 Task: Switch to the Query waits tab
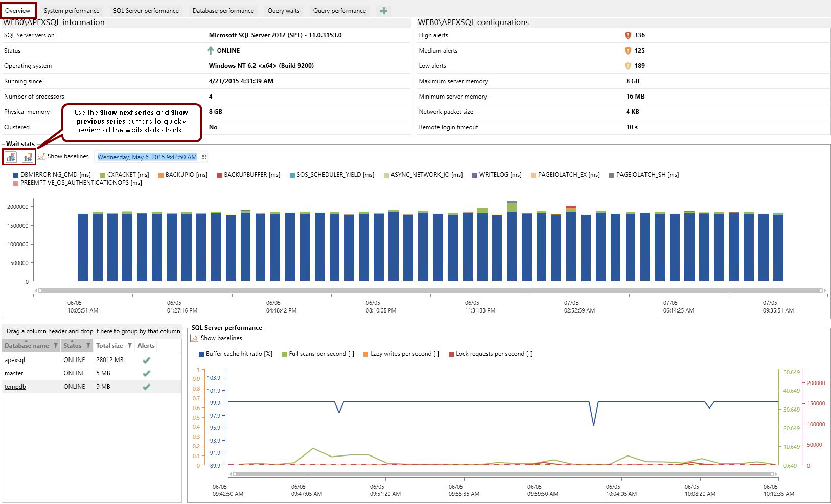[284, 11]
